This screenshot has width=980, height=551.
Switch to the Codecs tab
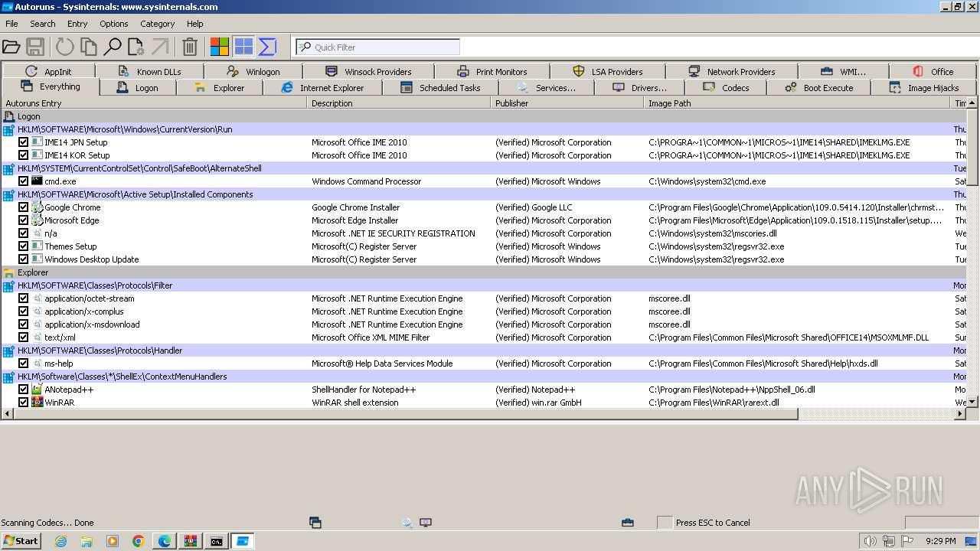(726, 87)
